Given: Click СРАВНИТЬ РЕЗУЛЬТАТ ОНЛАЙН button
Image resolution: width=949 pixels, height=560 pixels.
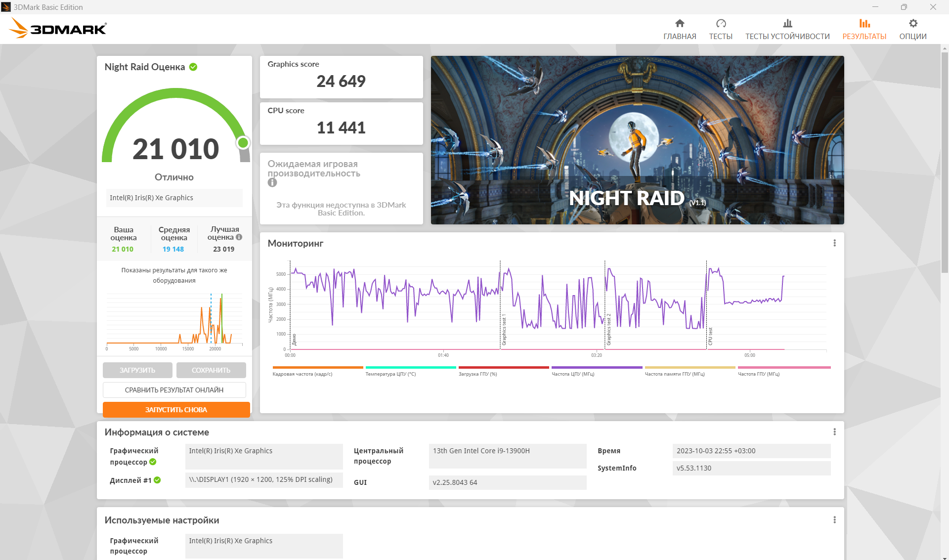Looking at the screenshot, I should point(174,390).
